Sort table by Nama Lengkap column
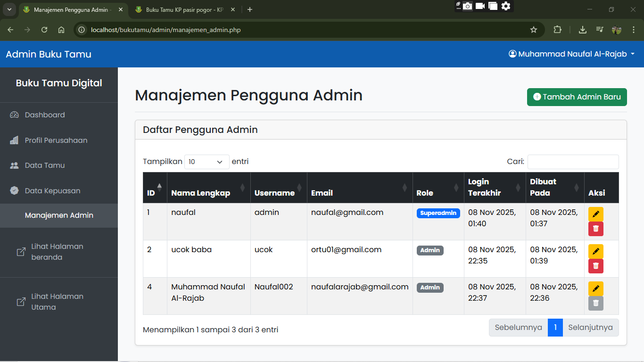This screenshot has height=362, width=644. point(208,188)
